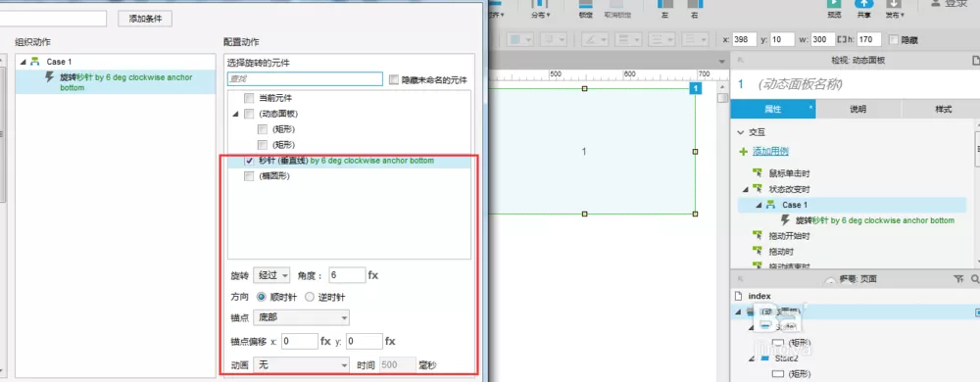Check the (动态面板) checkbox
Image resolution: width=980 pixels, height=382 pixels.
249,114
